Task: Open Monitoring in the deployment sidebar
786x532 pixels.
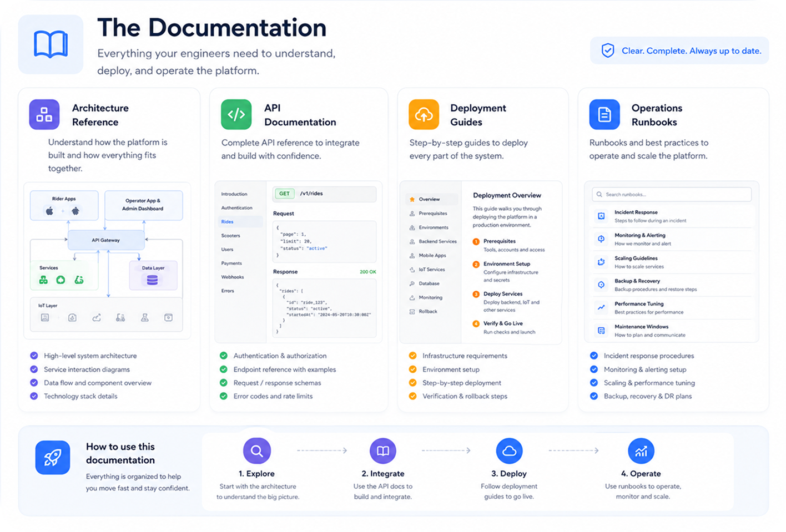Action: [x=431, y=297]
